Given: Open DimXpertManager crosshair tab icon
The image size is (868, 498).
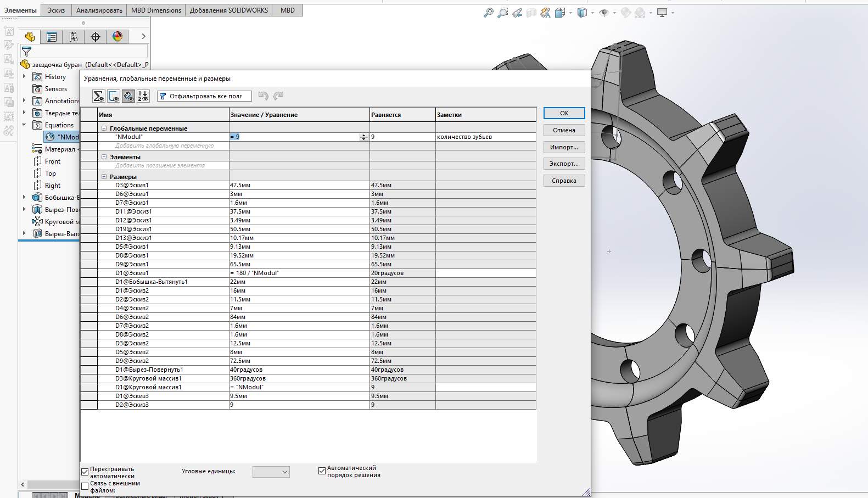Looking at the screenshot, I should pos(96,37).
